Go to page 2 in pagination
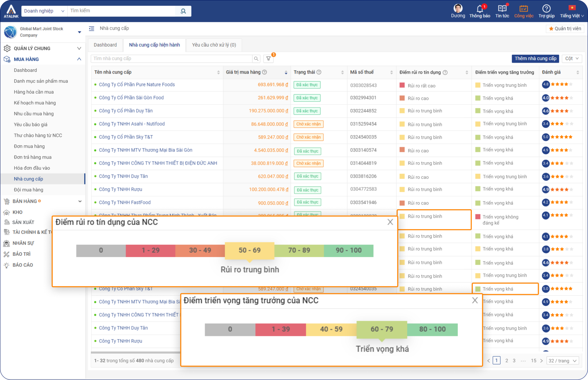Screen dimensions: 588x380 (x=507, y=361)
